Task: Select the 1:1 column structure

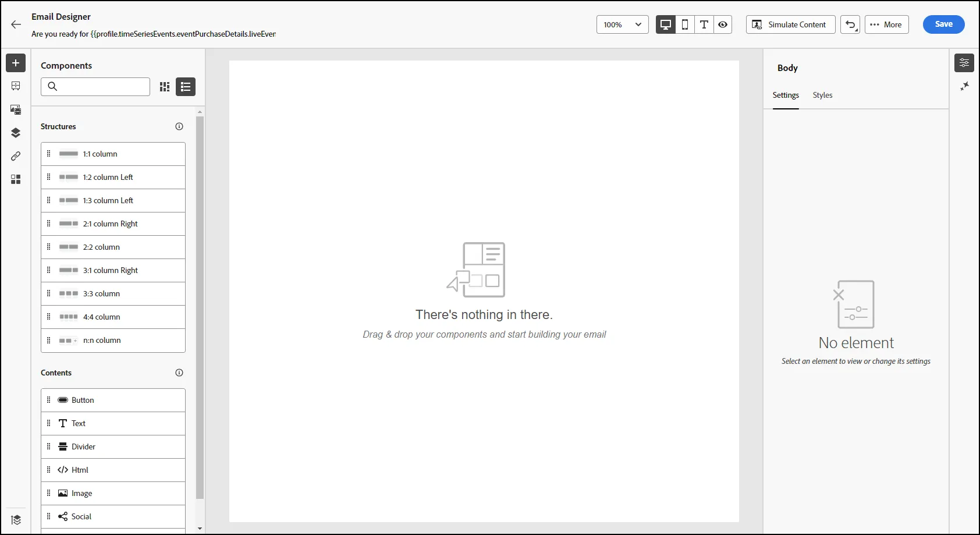Action: [113, 154]
